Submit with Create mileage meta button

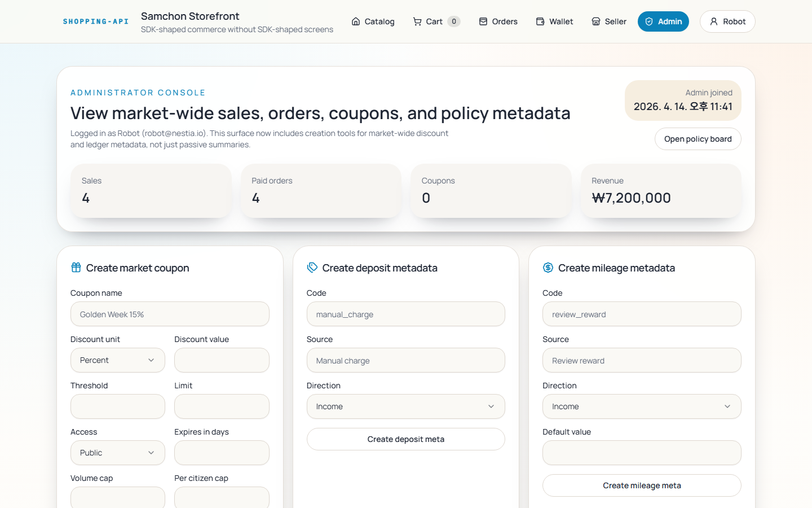[x=642, y=485]
